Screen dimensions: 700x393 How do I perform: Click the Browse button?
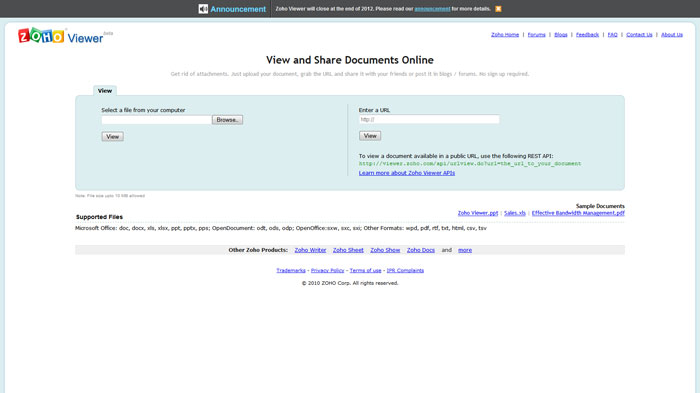point(227,120)
